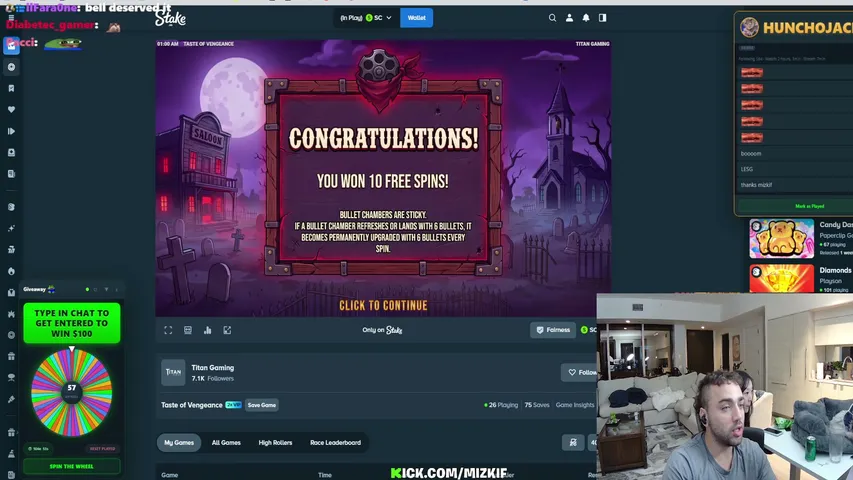Click the second round sidebar icon
Image resolution: width=853 pixels, height=480 pixels.
pyautogui.click(x=11, y=67)
